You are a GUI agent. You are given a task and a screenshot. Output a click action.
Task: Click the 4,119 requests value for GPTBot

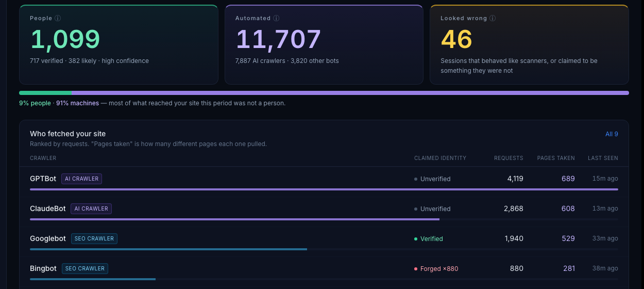pyautogui.click(x=515, y=179)
